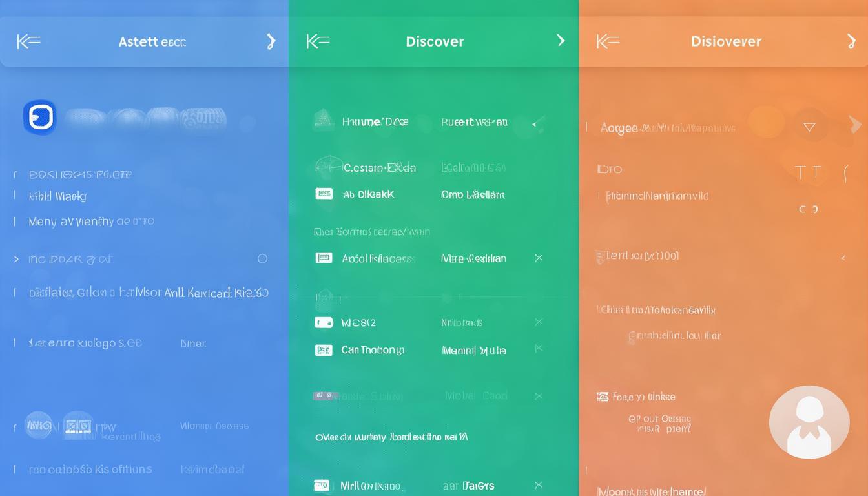Click the 'Discover' title in the green header
Image resolution: width=868 pixels, height=496 pixels.
pos(435,41)
